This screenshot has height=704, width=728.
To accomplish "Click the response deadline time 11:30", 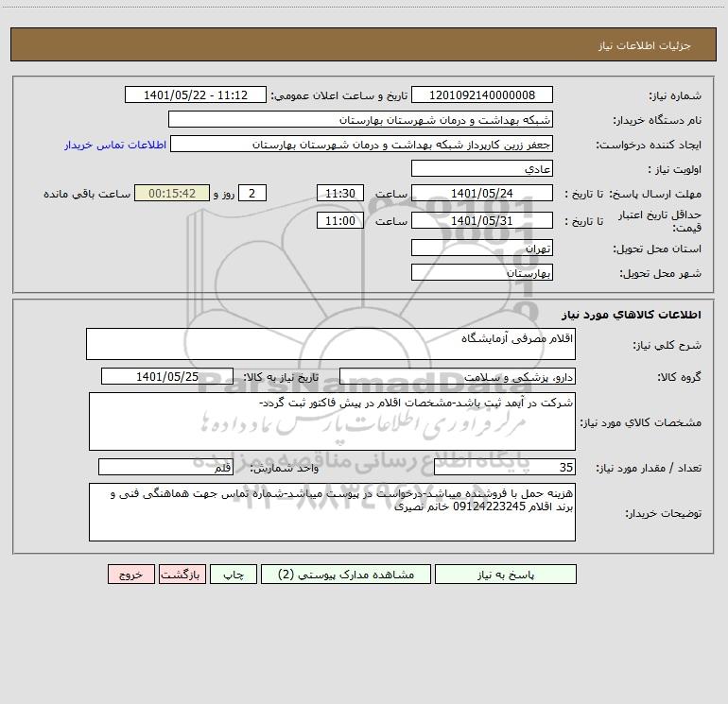I will click(339, 194).
